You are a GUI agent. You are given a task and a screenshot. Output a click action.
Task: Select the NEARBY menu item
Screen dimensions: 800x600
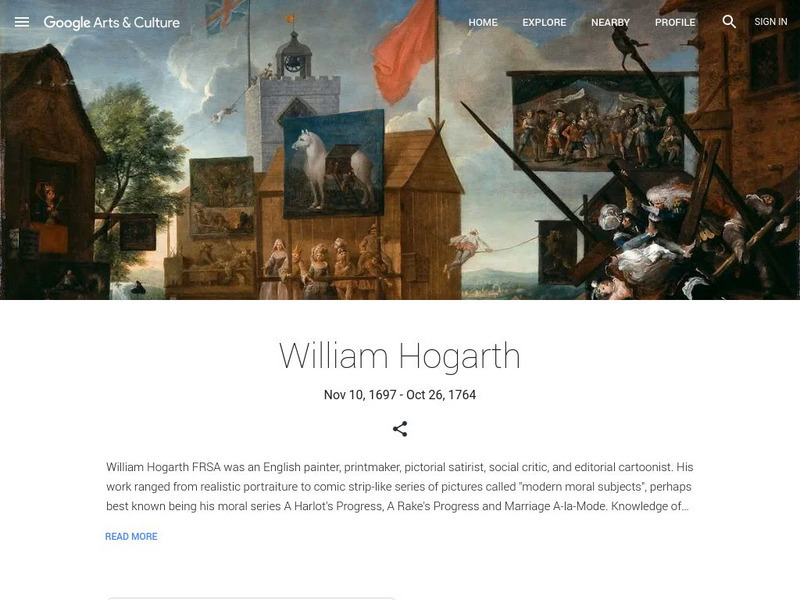point(610,22)
